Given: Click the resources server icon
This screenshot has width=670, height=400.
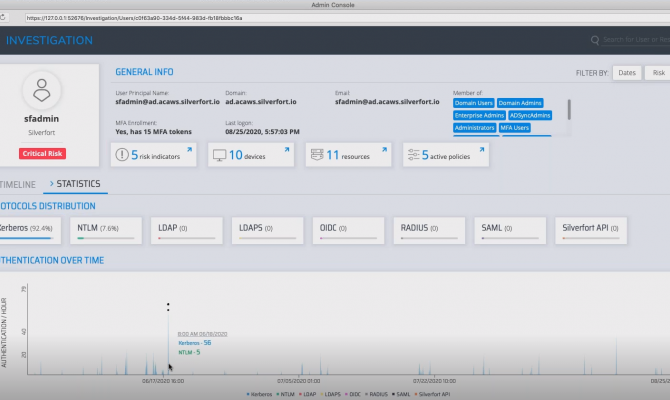Looking at the screenshot, I should tap(317, 155).
